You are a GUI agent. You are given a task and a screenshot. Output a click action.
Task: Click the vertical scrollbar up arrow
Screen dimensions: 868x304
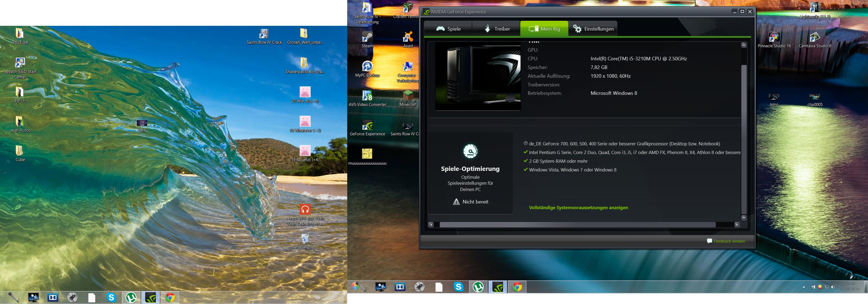tap(744, 45)
